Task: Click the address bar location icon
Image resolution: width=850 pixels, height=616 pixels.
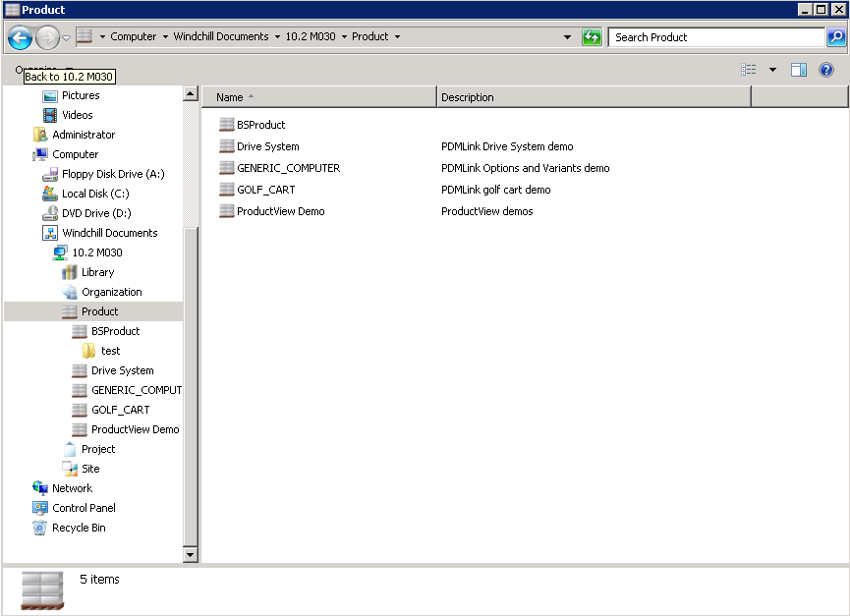Action: [85, 36]
